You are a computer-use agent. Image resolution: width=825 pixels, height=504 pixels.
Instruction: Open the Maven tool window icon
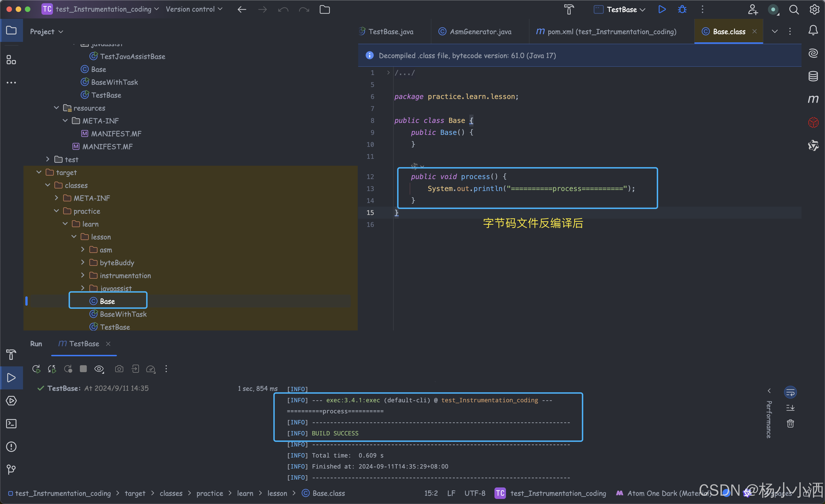pos(813,99)
